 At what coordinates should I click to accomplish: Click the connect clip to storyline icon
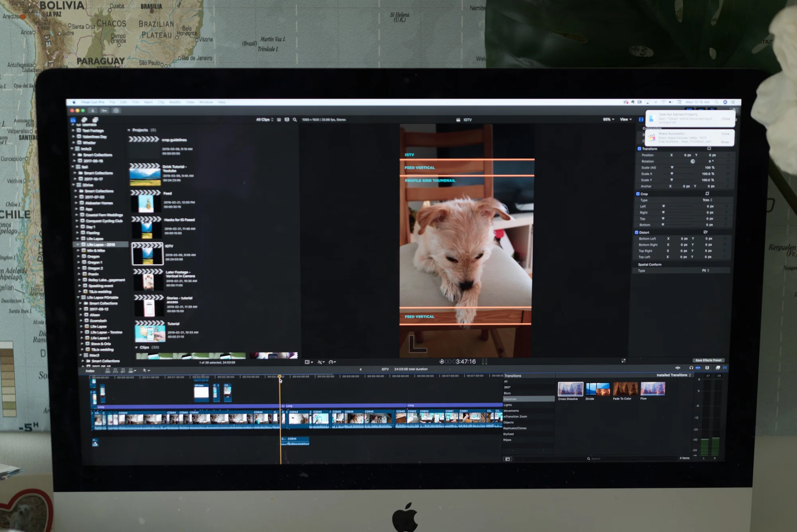[108, 370]
